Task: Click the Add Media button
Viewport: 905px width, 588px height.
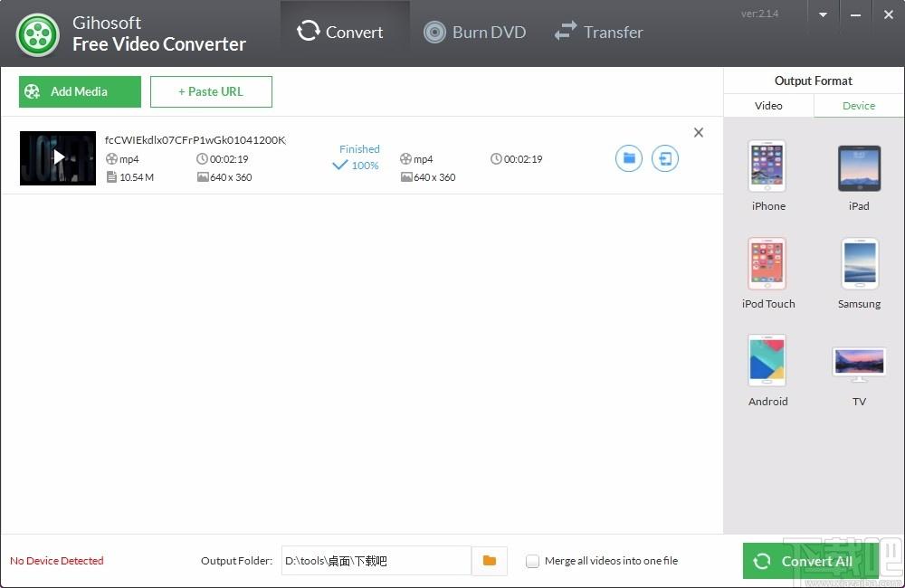Action: pyautogui.click(x=80, y=91)
